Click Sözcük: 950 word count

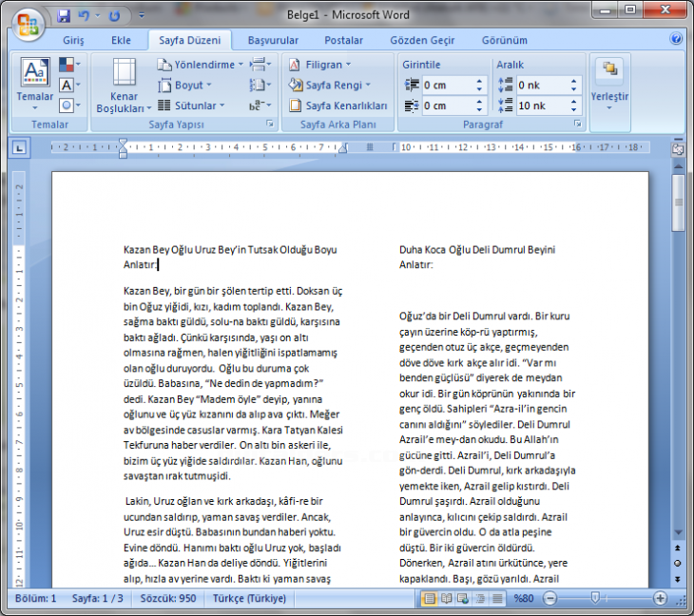coord(167,598)
